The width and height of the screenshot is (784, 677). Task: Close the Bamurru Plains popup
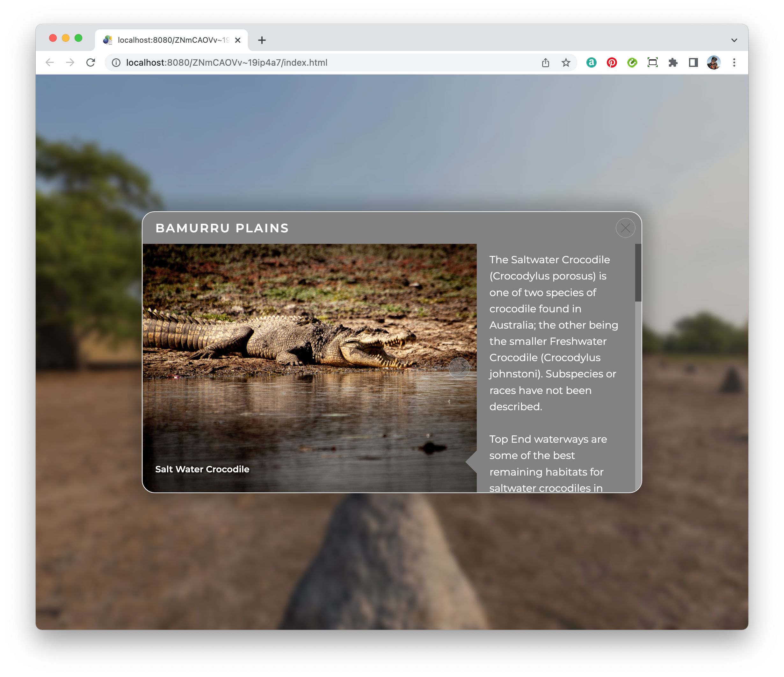625,228
